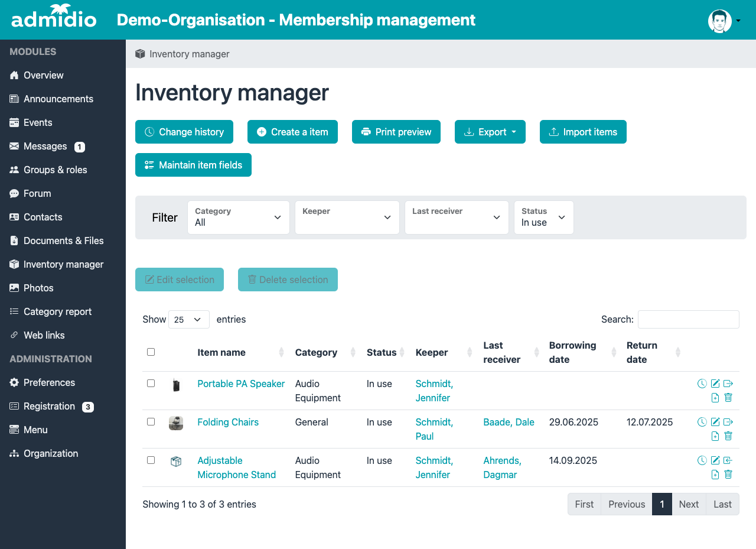The height and width of the screenshot is (549, 756).
Task: Lend out the Portable PA Speaker item
Action: [728, 384]
